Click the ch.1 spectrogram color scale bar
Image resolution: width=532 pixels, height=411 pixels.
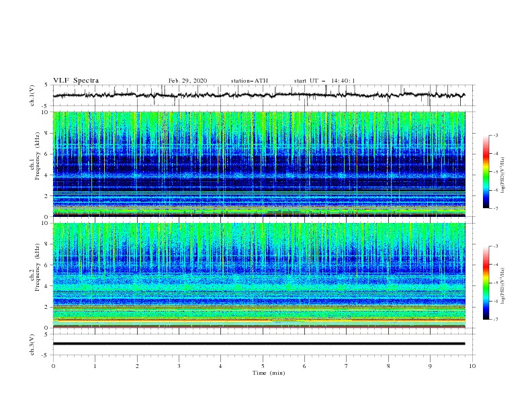[486, 172]
